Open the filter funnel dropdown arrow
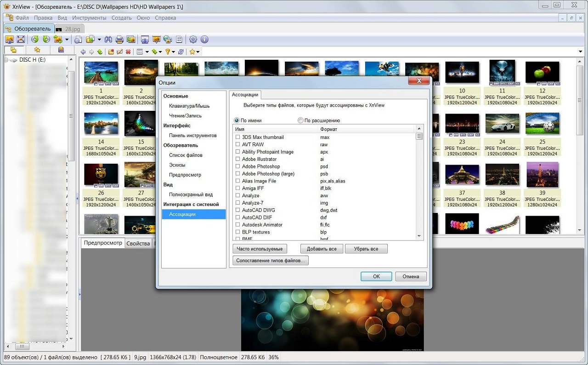 [174, 52]
